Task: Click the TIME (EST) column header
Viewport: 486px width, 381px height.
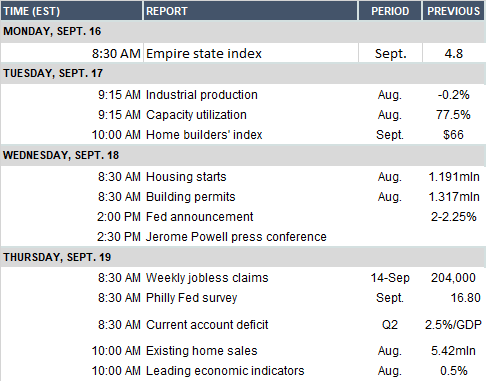Action: click(72, 11)
